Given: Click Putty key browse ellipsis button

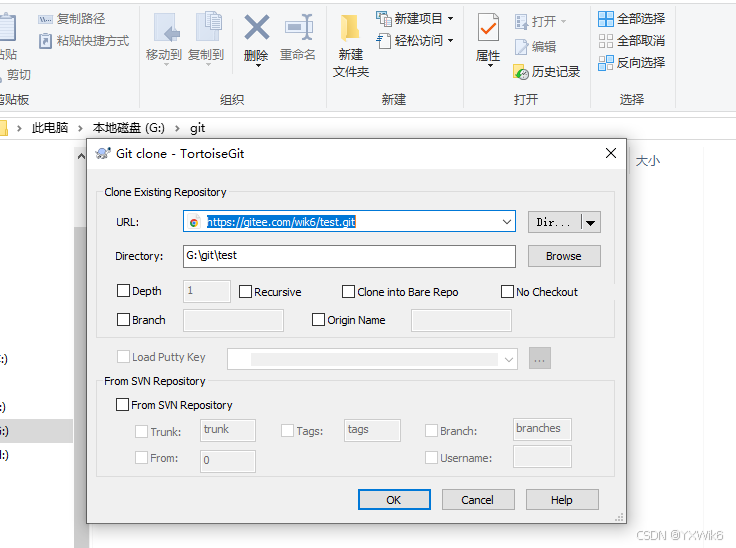Looking at the screenshot, I should (x=540, y=358).
